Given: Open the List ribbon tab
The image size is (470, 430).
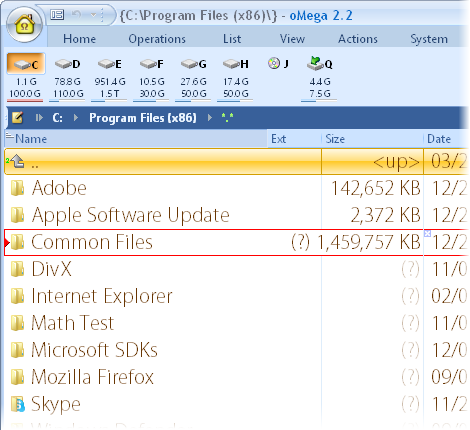Looking at the screenshot, I should 232,39.
